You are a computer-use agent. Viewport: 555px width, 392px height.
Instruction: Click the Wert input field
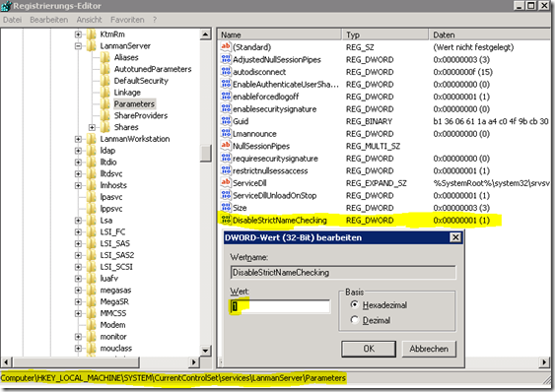pos(280,306)
